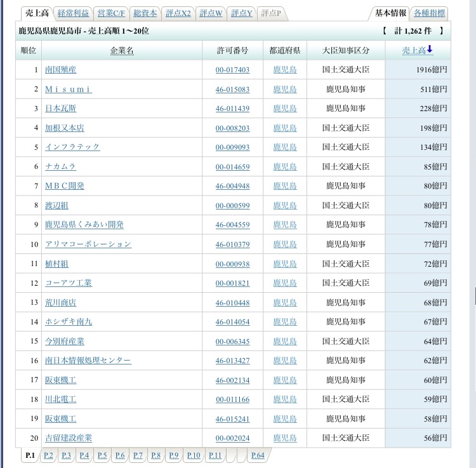The image size is (476, 468).
Task: Open permit number 00-008203
Action: [x=232, y=128]
